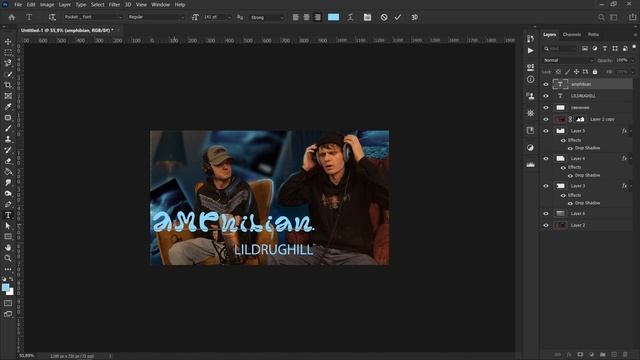Select the Layer 6 row
The height and width of the screenshot is (360, 640).
[x=588, y=213]
